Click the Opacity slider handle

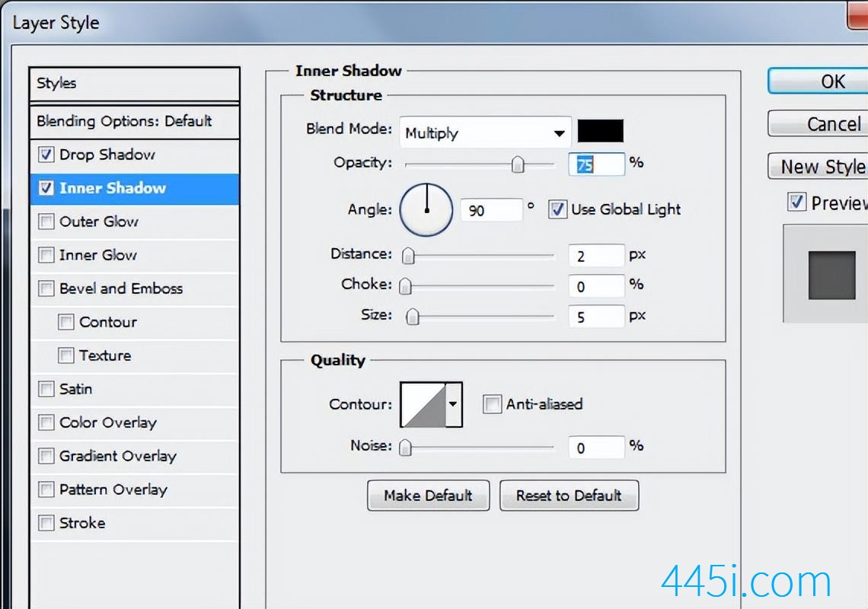coord(518,164)
